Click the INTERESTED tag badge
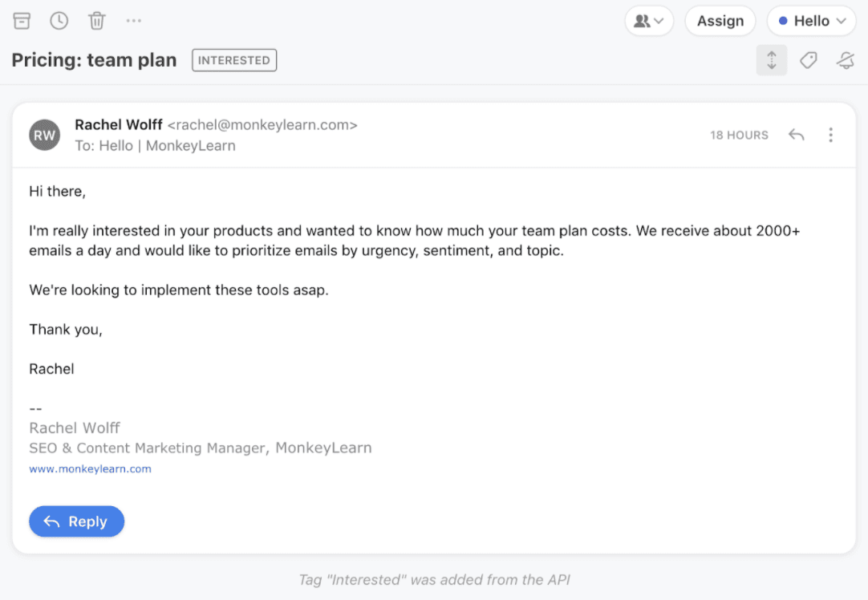 [x=234, y=60]
